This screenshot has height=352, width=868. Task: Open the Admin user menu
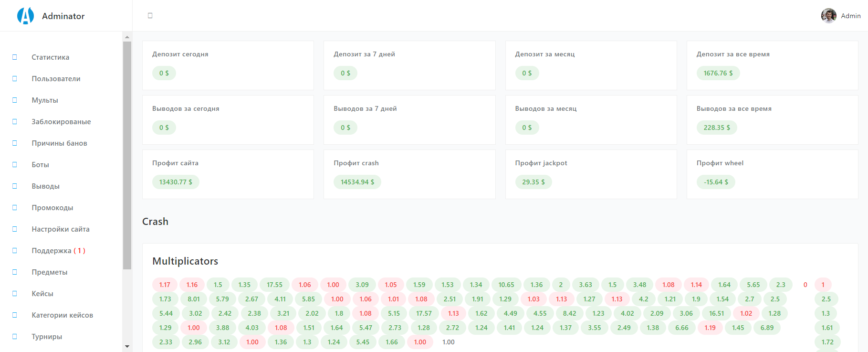pyautogui.click(x=841, y=16)
